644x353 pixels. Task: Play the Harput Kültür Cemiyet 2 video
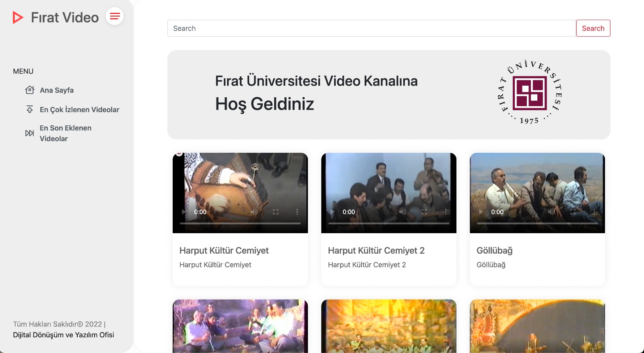point(333,212)
